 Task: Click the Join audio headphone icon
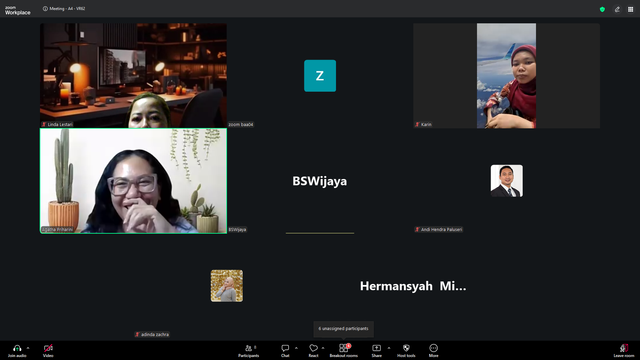[x=17, y=348]
